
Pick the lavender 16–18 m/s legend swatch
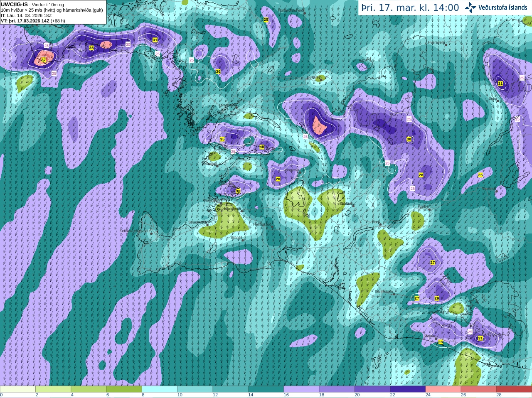point(301,389)
